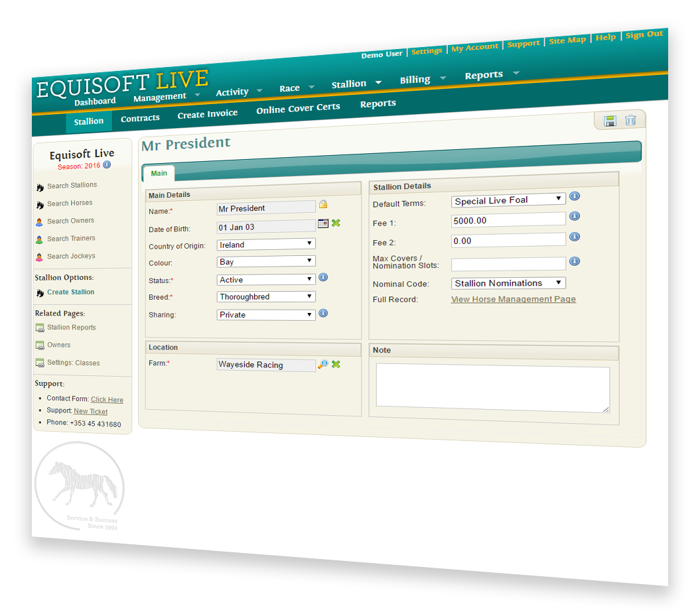Screen dimensions: 700x614
Task: Open the top Reports menu
Action: pos(484,75)
